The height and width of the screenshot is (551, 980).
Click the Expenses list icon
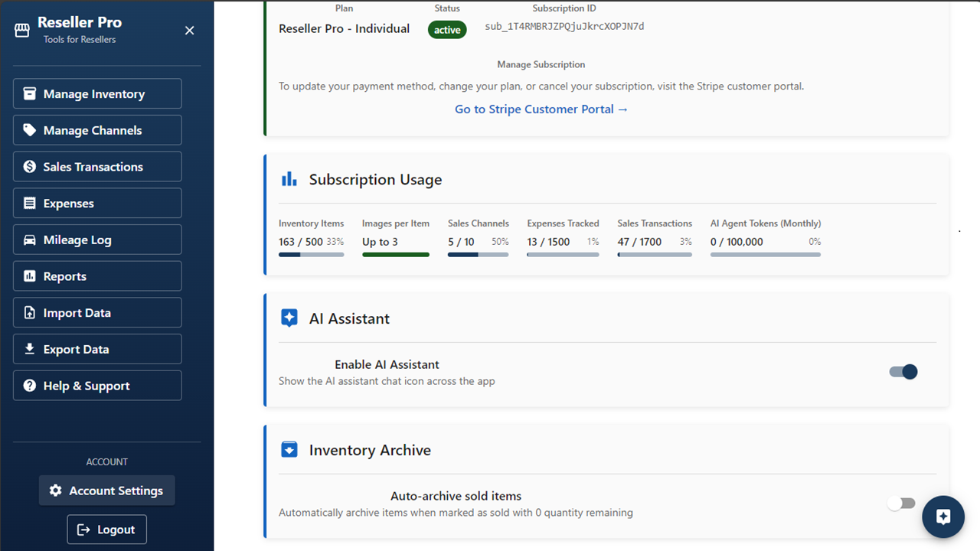[x=30, y=203]
